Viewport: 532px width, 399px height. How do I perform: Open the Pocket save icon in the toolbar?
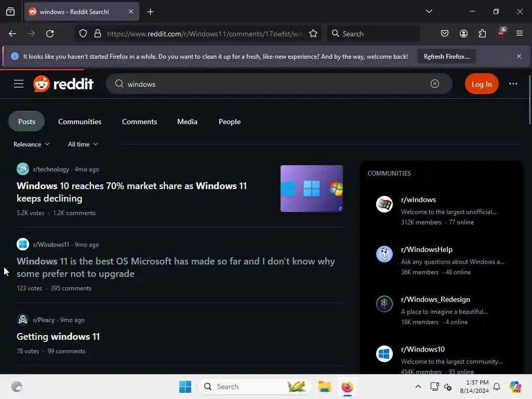click(x=445, y=34)
